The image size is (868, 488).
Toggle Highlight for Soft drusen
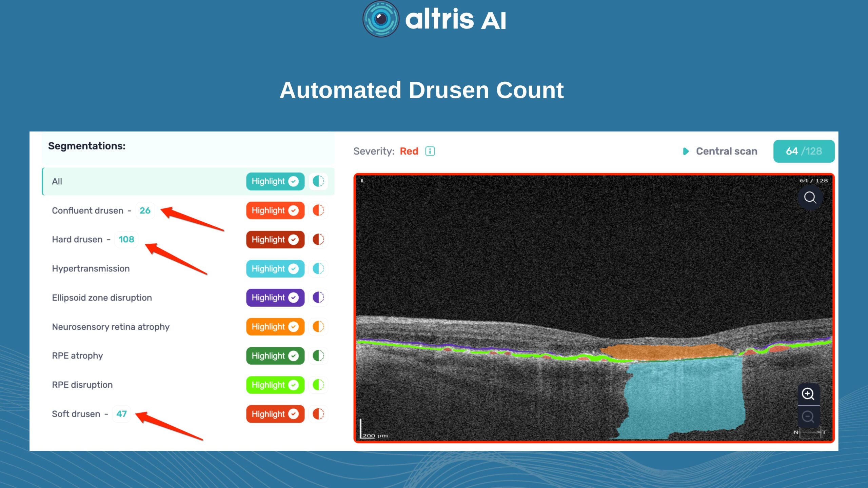click(275, 414)
